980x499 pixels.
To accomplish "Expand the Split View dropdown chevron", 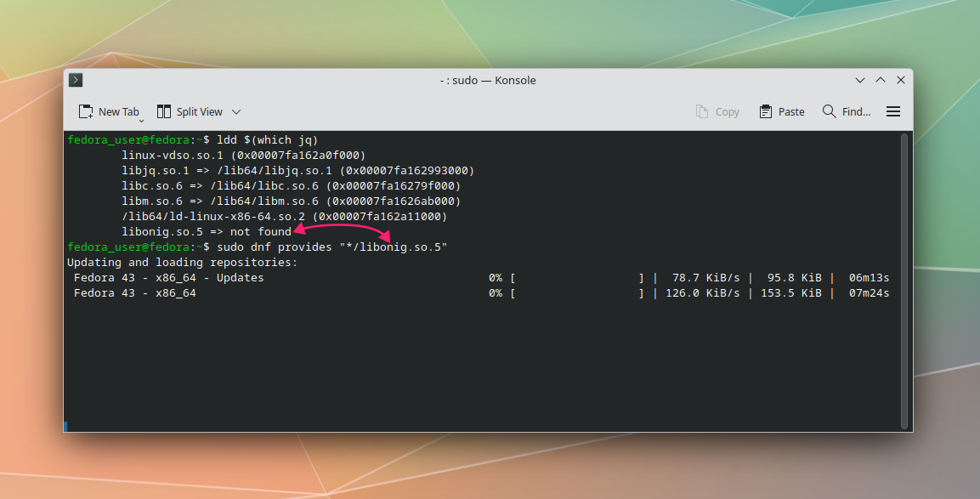I will point(236,112).
